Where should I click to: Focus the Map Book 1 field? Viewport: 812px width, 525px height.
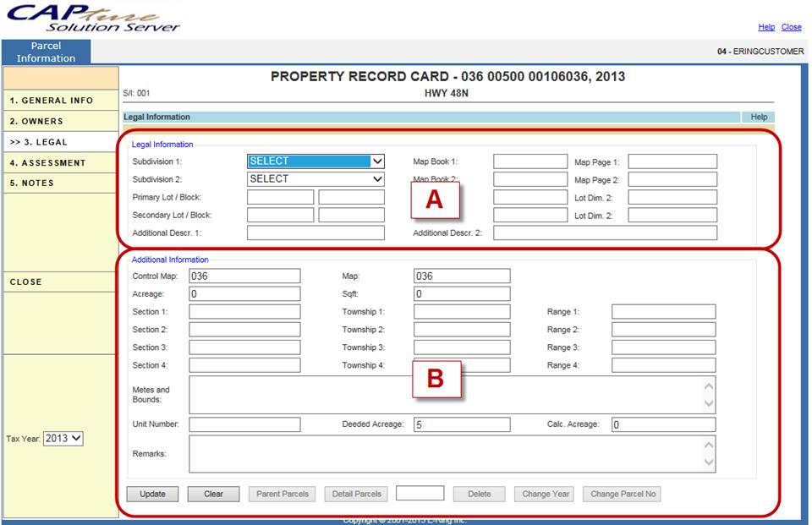point(530,161)
